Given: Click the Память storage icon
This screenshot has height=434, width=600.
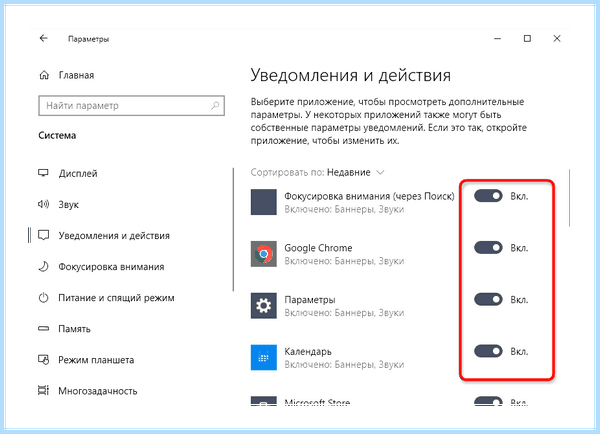Looking at the screenshot, I should 44,329.
